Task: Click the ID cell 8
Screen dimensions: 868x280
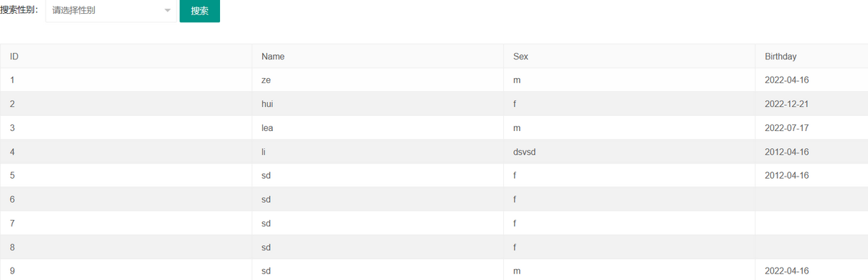Action: point(126,247)
